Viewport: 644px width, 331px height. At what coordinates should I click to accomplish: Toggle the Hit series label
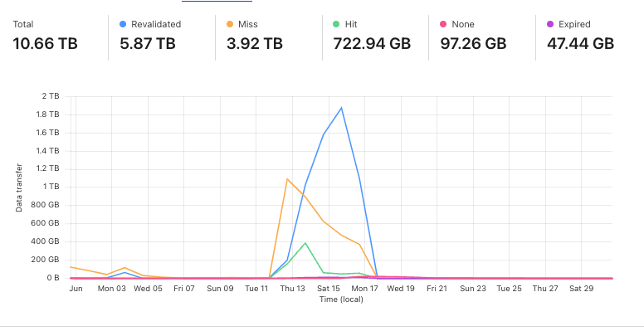point(351,24)
